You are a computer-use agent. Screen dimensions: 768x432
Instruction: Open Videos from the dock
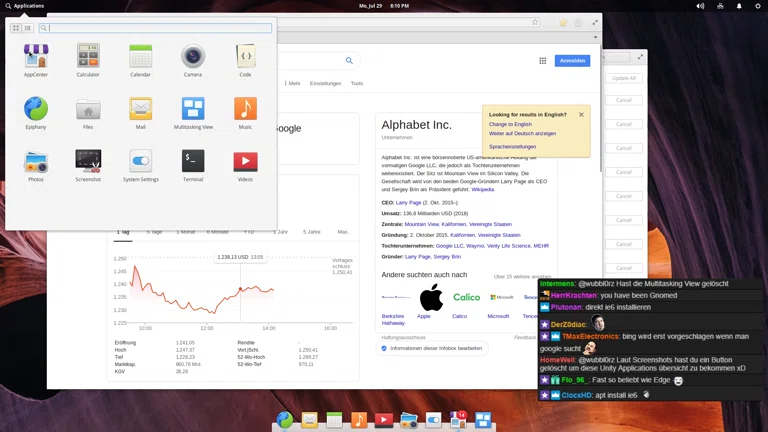click(384, 420)
